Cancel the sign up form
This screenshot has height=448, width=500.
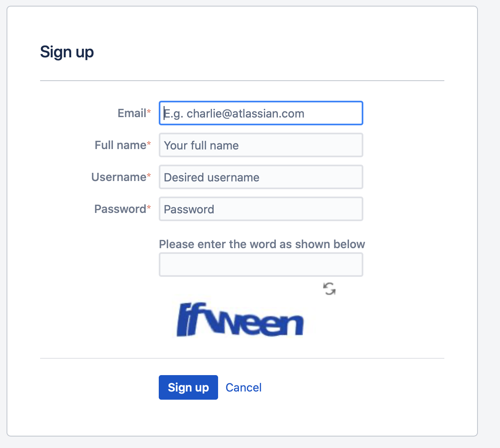243,387
